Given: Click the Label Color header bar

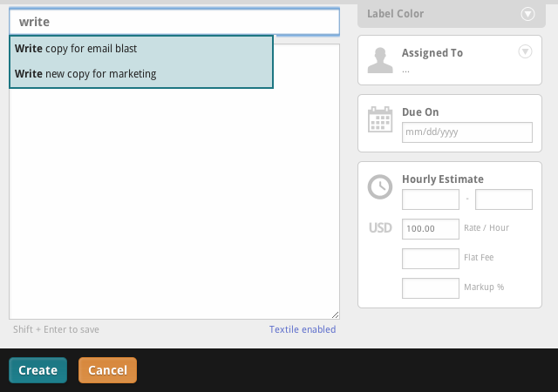Looking at the screenshot, I should pos(445,13).
